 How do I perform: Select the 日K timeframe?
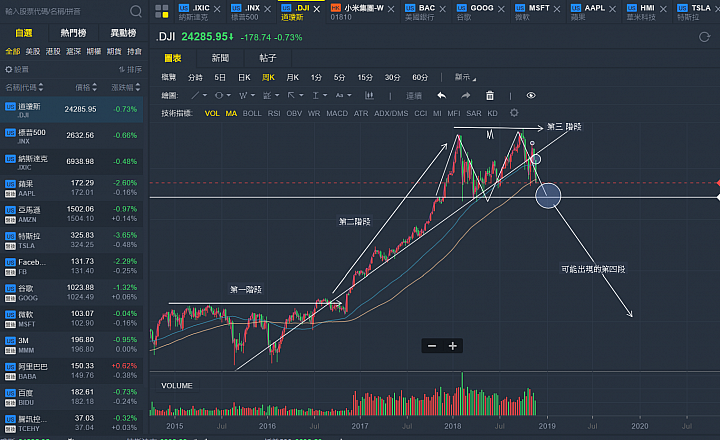click(x=244, y=78)
